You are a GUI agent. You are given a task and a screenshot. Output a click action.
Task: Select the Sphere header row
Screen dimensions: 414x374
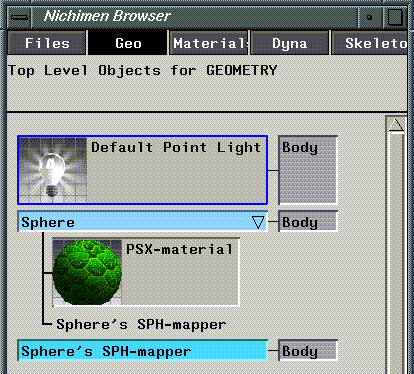[142, 221]
